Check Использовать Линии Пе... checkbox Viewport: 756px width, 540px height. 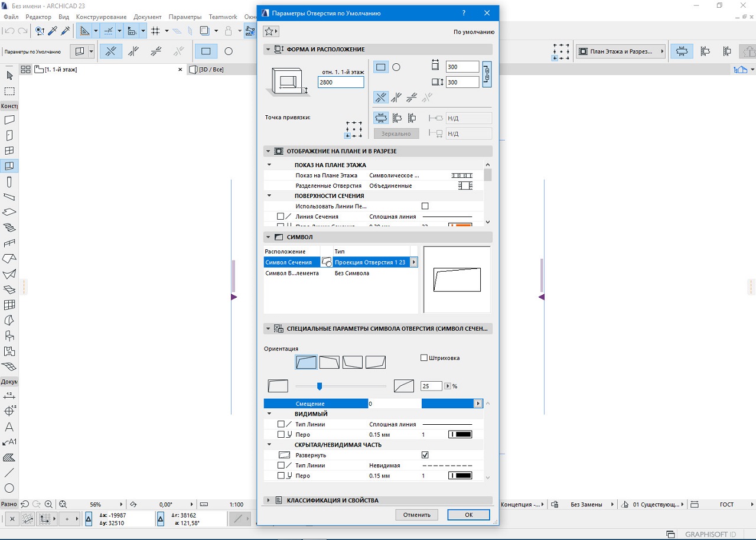(425, 206)
